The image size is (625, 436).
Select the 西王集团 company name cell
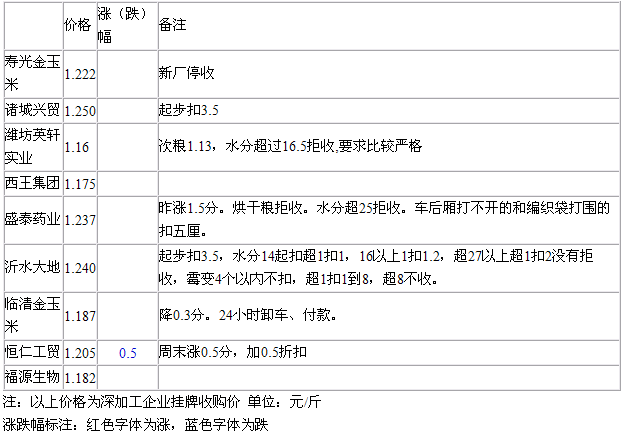(32, 183)
